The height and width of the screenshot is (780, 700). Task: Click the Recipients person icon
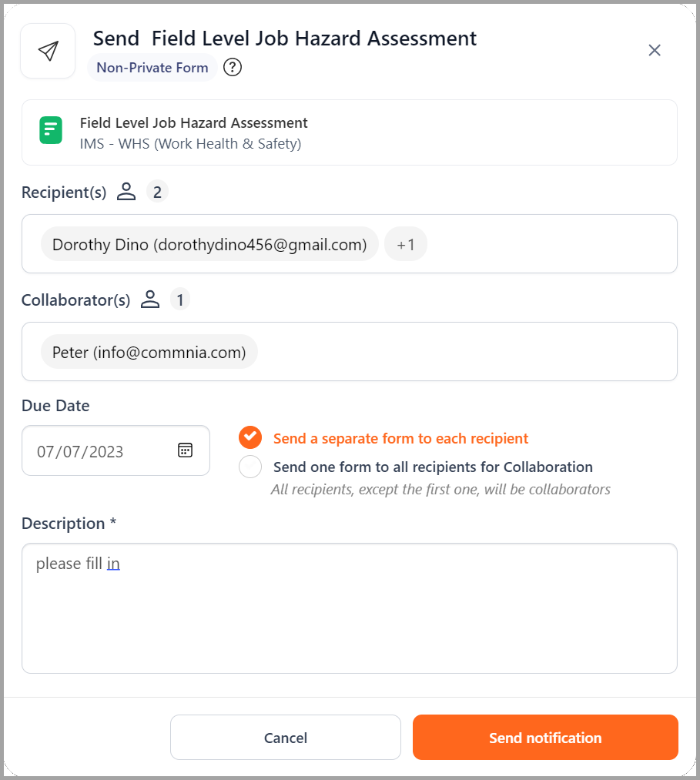pos(126,192)
